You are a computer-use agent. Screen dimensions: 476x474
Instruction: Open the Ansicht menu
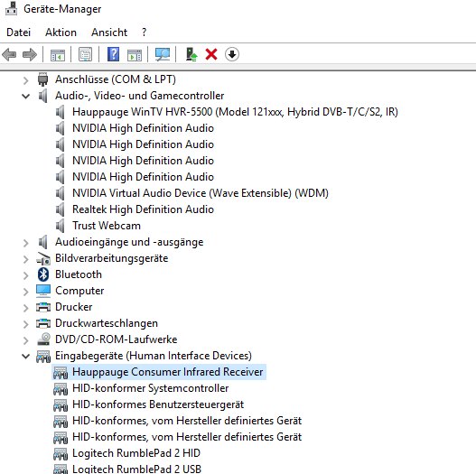pyautogui.click(x=109, y=33)
